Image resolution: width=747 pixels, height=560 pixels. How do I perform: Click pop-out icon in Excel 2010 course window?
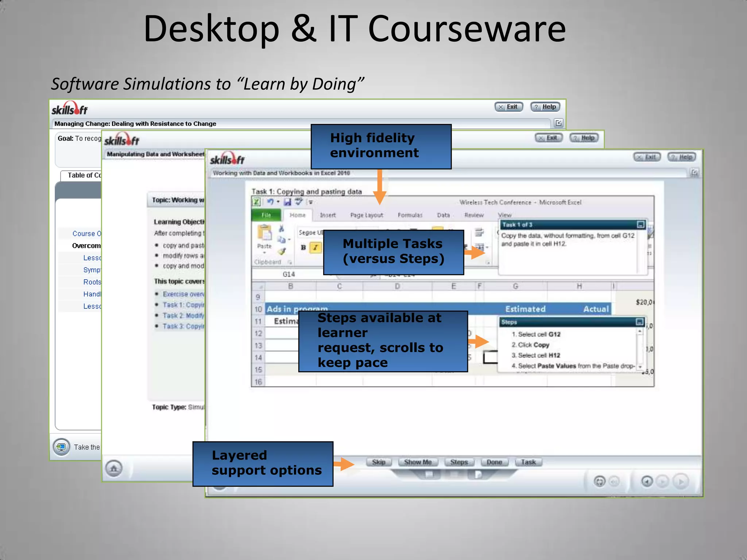point(694,172)
